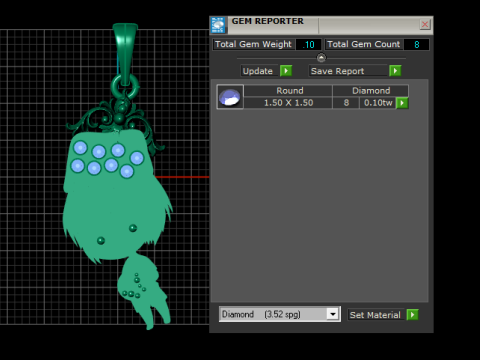Select the pendant bail in the viewport
480x360 pixels.
pos(125,53)
